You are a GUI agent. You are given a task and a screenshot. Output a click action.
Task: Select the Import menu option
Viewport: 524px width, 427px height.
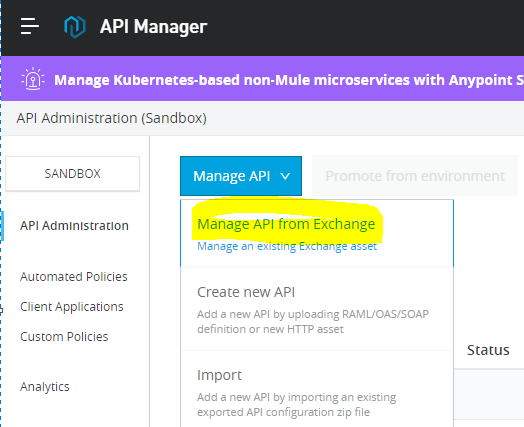(x=316, y=389)
